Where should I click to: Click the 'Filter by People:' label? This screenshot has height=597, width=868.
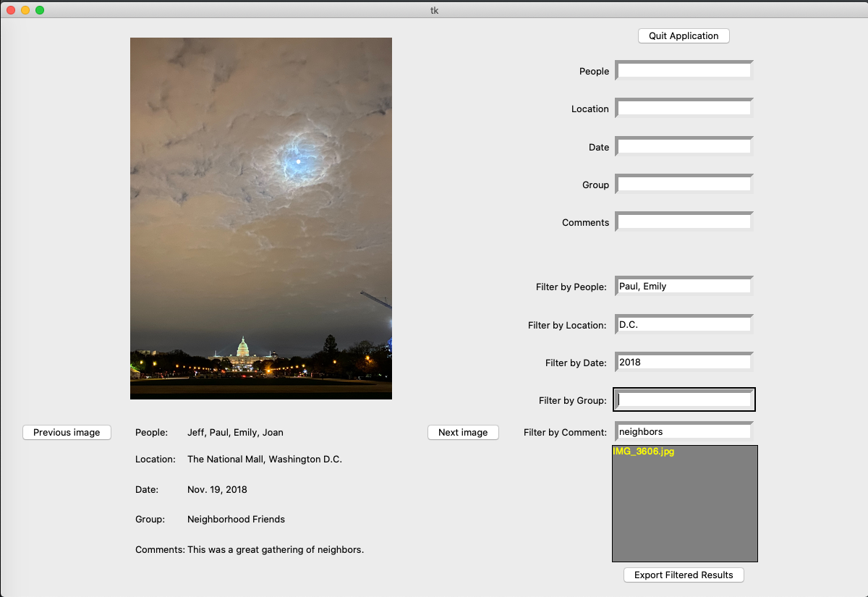click(x=571, y=287)
